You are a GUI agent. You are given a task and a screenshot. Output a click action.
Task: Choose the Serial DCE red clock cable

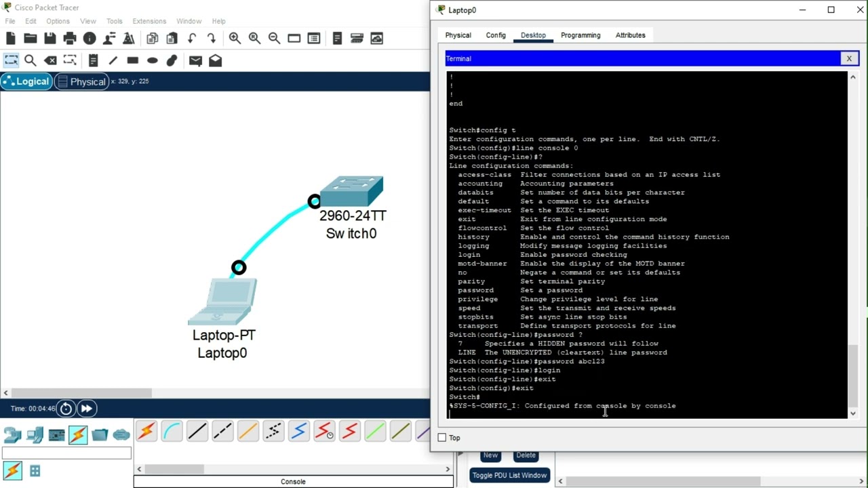[324, 431]
